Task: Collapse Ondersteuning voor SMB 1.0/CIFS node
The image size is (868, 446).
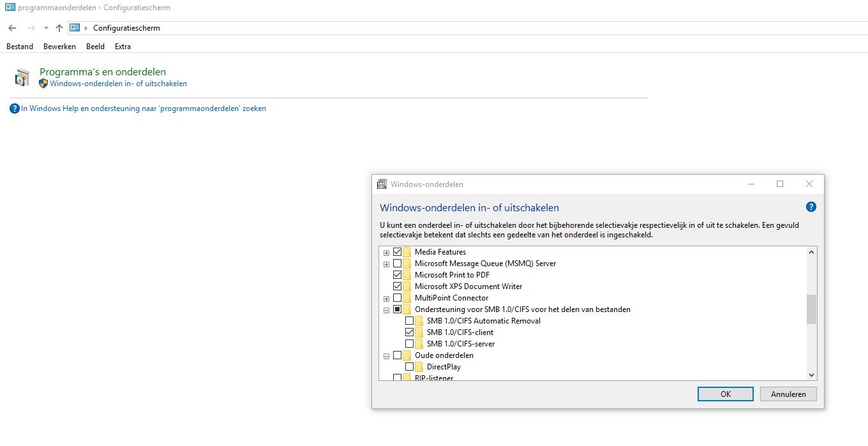Action: (x=386, y=309)
